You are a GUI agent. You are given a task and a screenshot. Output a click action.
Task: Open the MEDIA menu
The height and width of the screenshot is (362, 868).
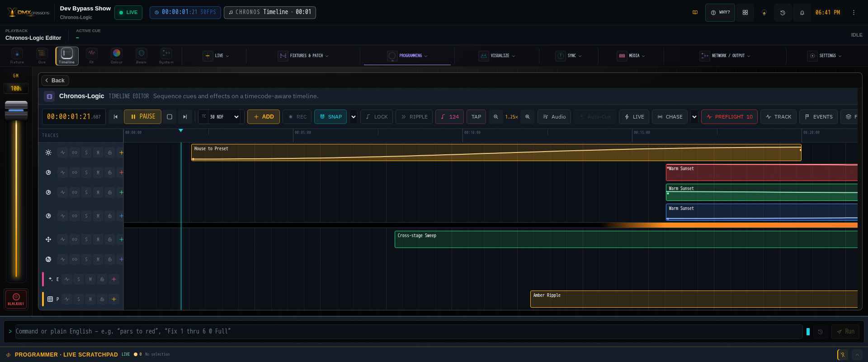tap(631, 56)
